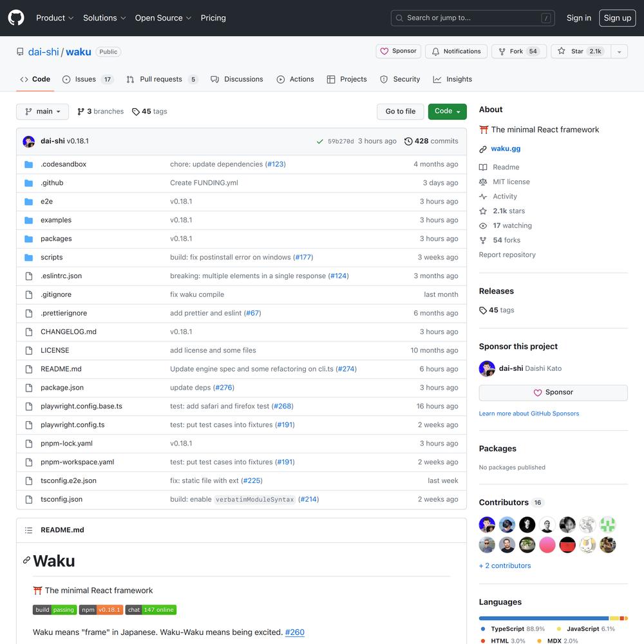
Task: Open the tsconfig.json file
Action: (61, 500)
